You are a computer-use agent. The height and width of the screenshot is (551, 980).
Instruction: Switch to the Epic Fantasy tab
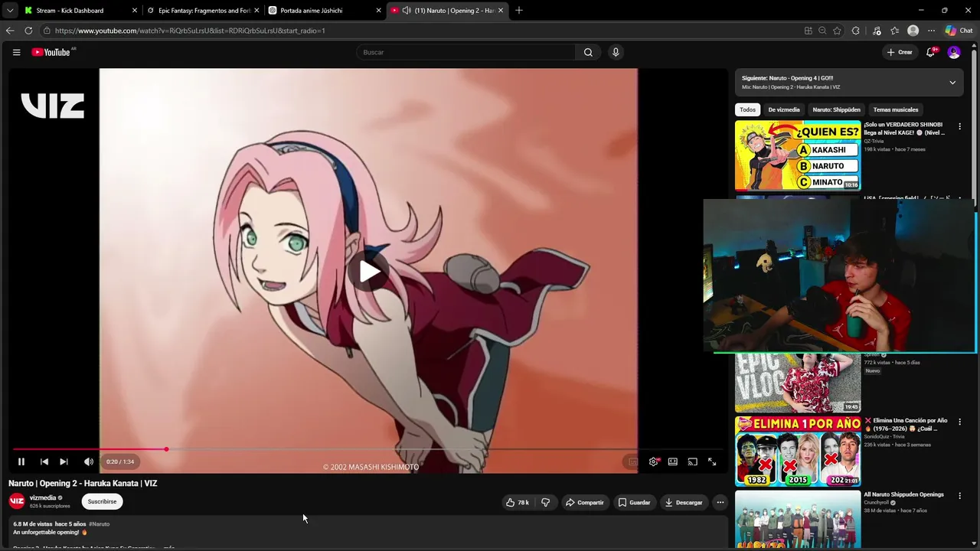[203, 11]
